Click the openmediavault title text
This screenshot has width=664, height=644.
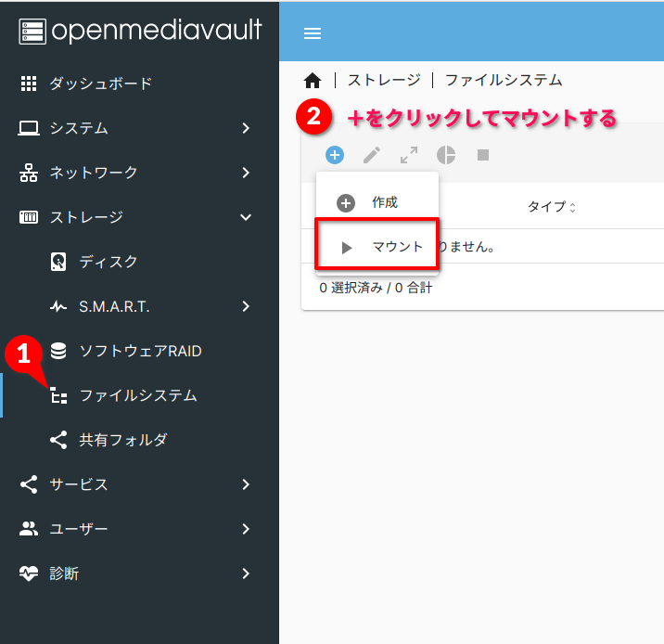pos(157,32)
